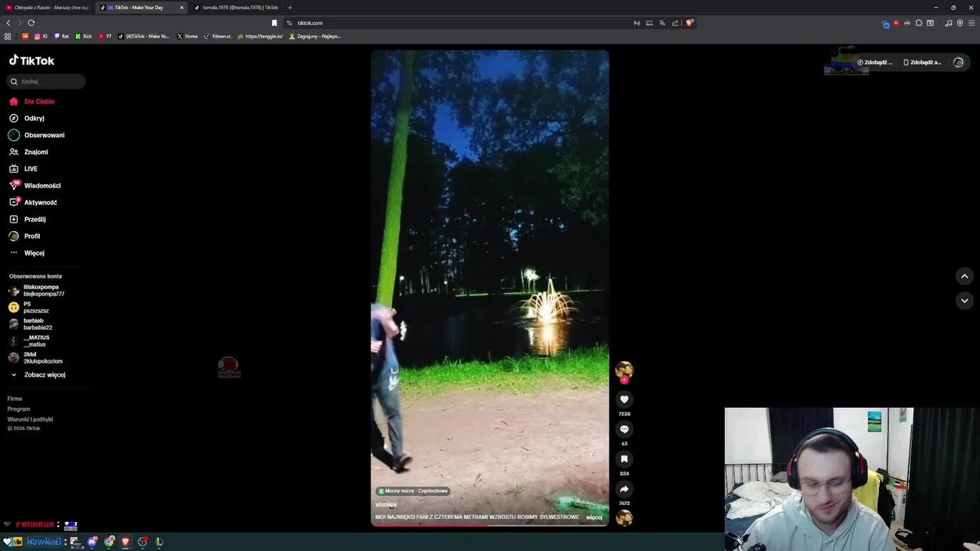Open Firma footer link
980x551 pixels.
[15, 399]
